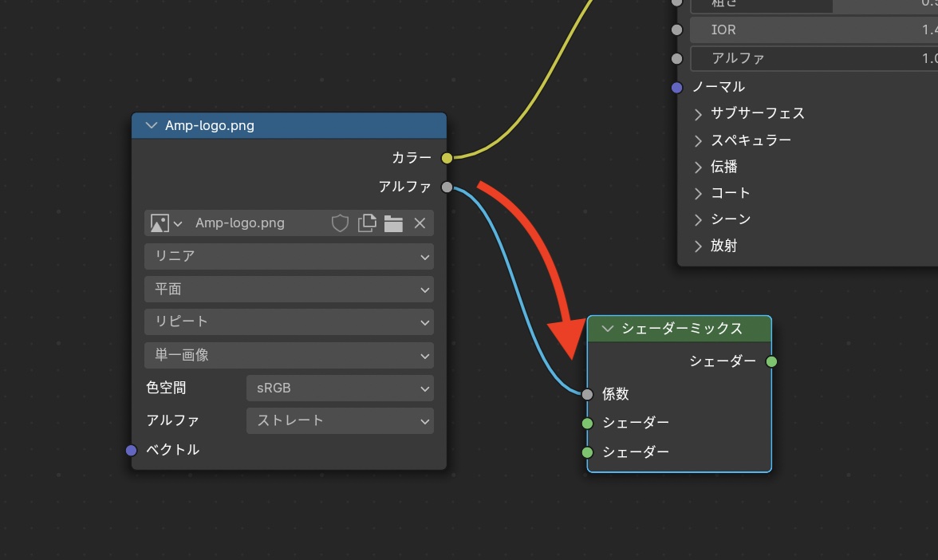Open the image browse dropdown icon

pos(167,223)
